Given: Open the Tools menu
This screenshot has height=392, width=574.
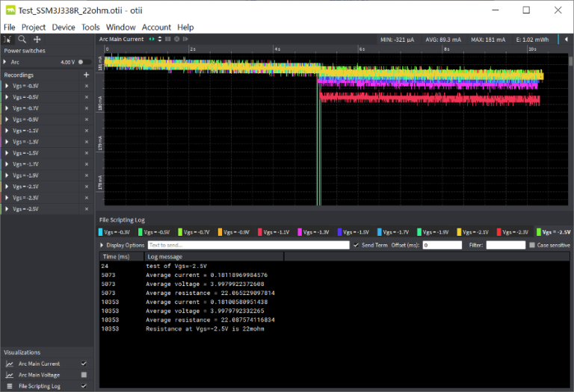Looking at the screenshot, I should (90, 28).
